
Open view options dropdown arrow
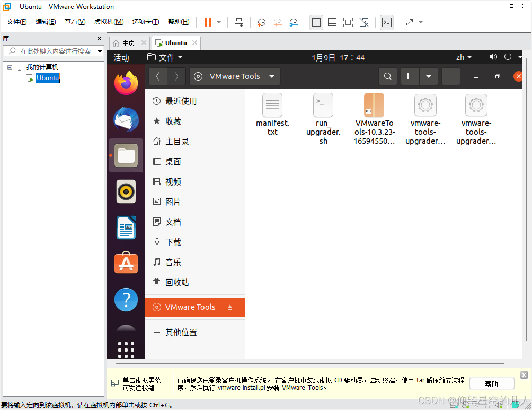pos(429,76)
